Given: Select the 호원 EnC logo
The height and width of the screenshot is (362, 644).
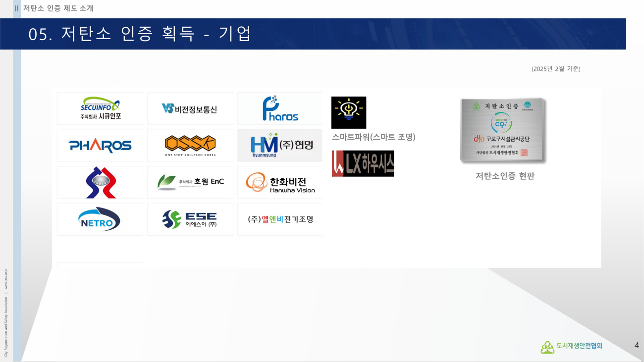Looking at the screenshot, I should pos(190,182).
